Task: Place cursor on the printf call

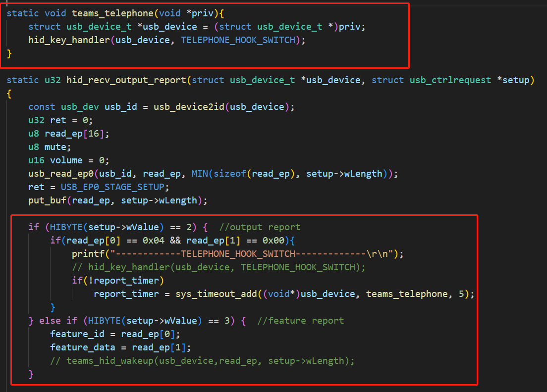Action: click(x=88, y=254)
